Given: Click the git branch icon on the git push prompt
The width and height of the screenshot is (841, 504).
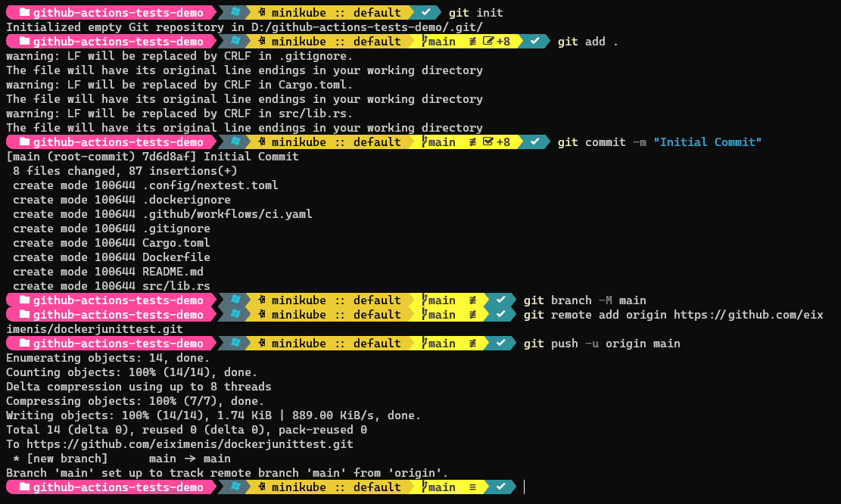Looking at the screenshot, I should click(425, 344).
